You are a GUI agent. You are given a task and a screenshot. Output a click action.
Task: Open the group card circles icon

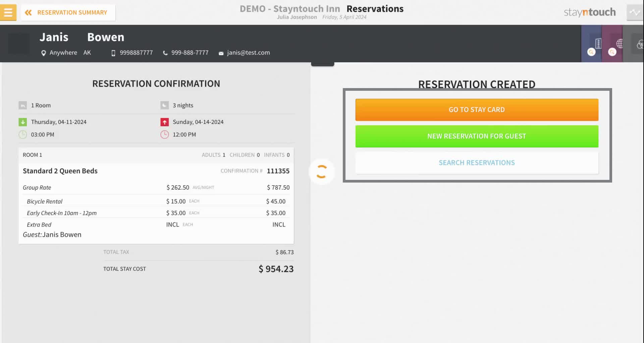click(x=640, y=44)
